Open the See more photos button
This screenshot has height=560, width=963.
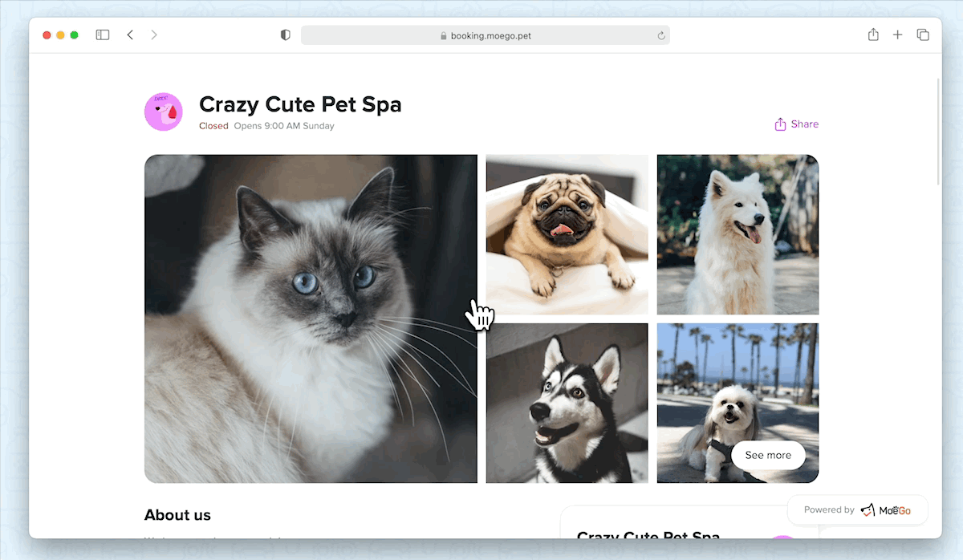[768, 455]
